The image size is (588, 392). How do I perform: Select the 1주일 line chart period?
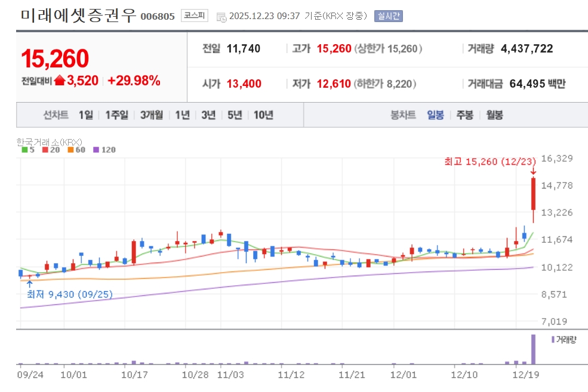[x=116, y=115]
